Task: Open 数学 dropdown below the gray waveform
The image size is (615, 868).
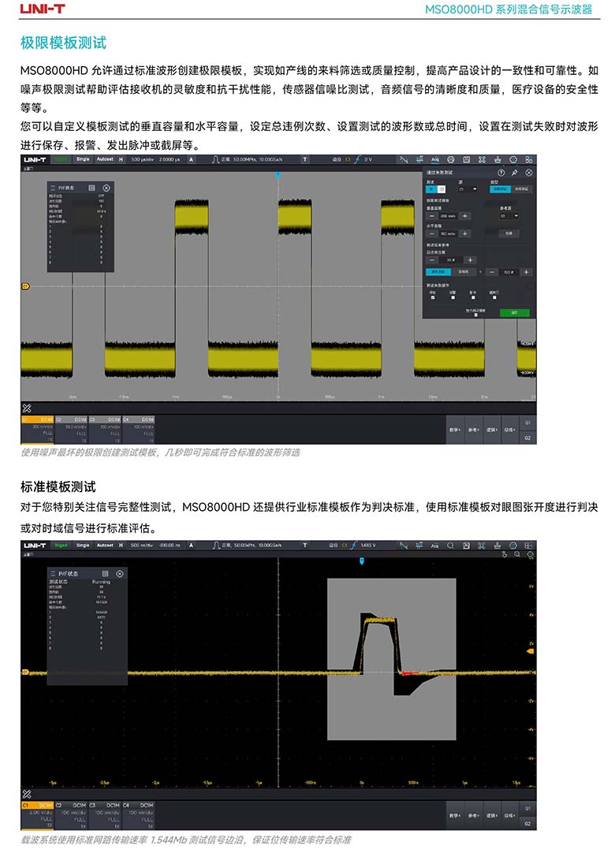Action: [x=455, y=430]
